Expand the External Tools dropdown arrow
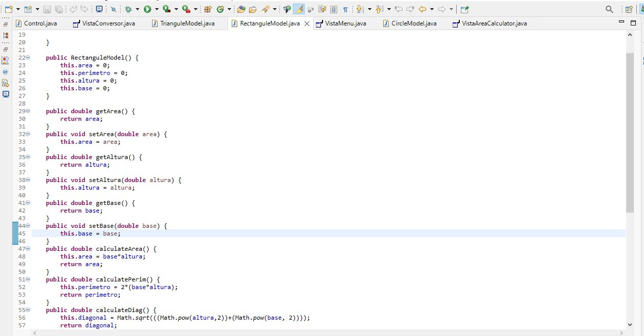 coord(195,9)
